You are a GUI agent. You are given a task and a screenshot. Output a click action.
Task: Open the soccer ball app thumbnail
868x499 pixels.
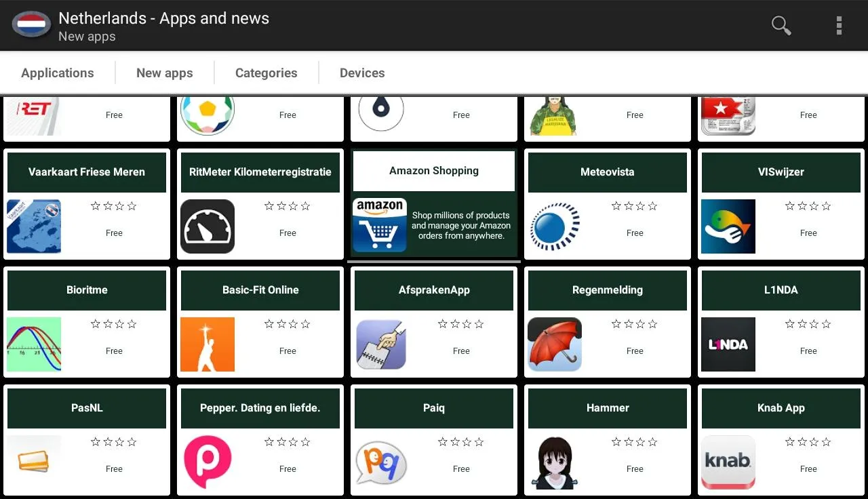(208, 115)
